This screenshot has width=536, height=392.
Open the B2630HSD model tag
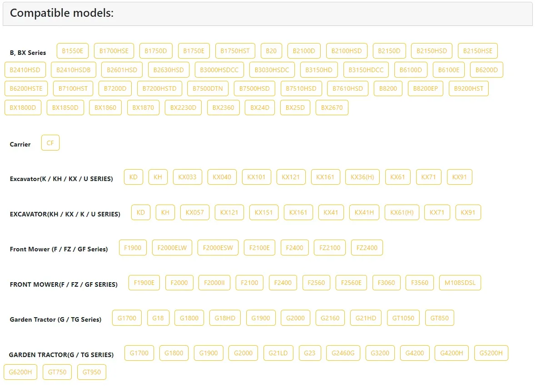tap(169, 70)
